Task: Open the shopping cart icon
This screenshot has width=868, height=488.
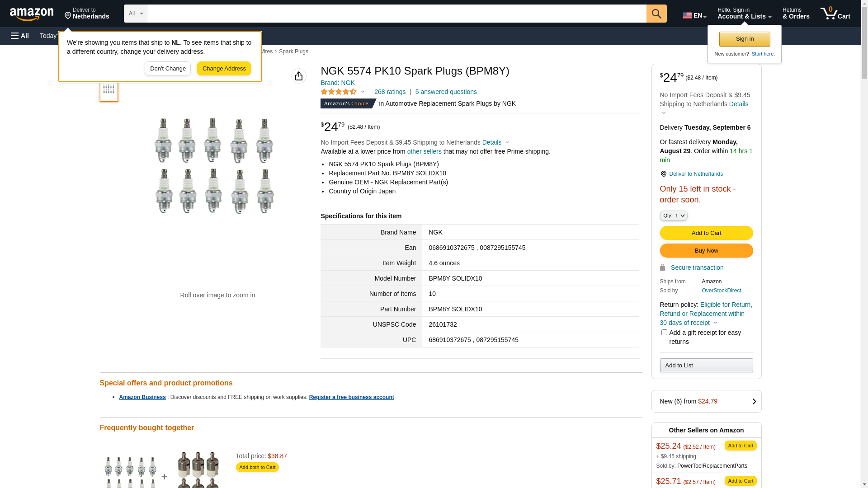Action: tap(835, 14)
